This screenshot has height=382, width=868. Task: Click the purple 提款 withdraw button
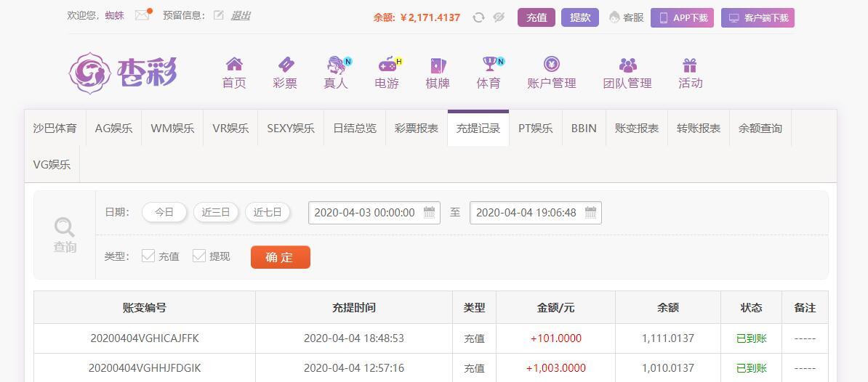tap(580, 17)
